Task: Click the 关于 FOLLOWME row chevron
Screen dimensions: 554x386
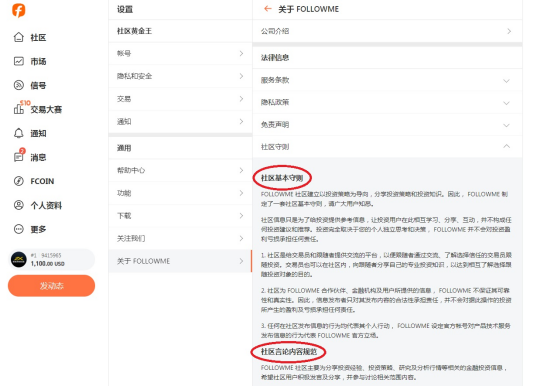Action: tap(241, 261)
